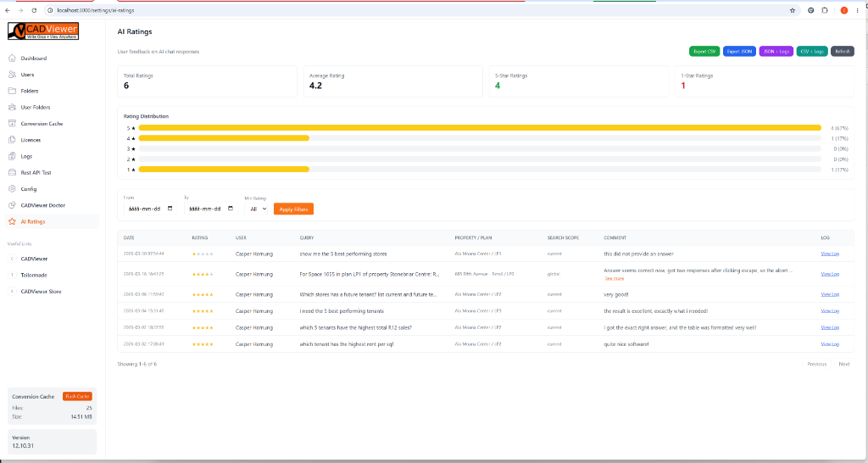Image resolution: width=868 pixels, height=463 pixels.
Task: Click the 1-star rating distribution bar
Action: [x=224, y=170]
